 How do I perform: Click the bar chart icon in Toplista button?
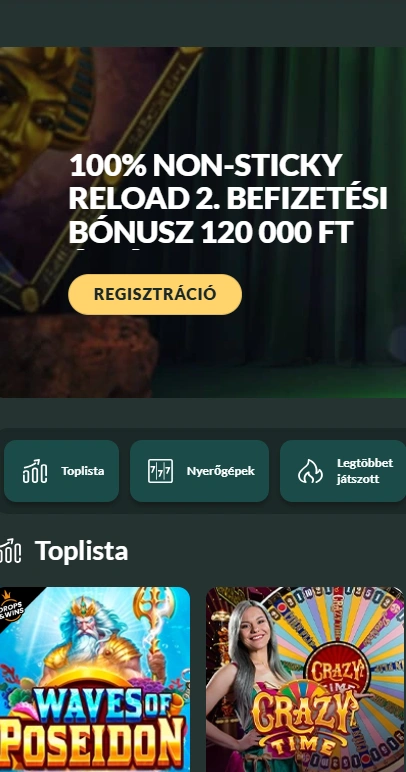pos(35,471)
